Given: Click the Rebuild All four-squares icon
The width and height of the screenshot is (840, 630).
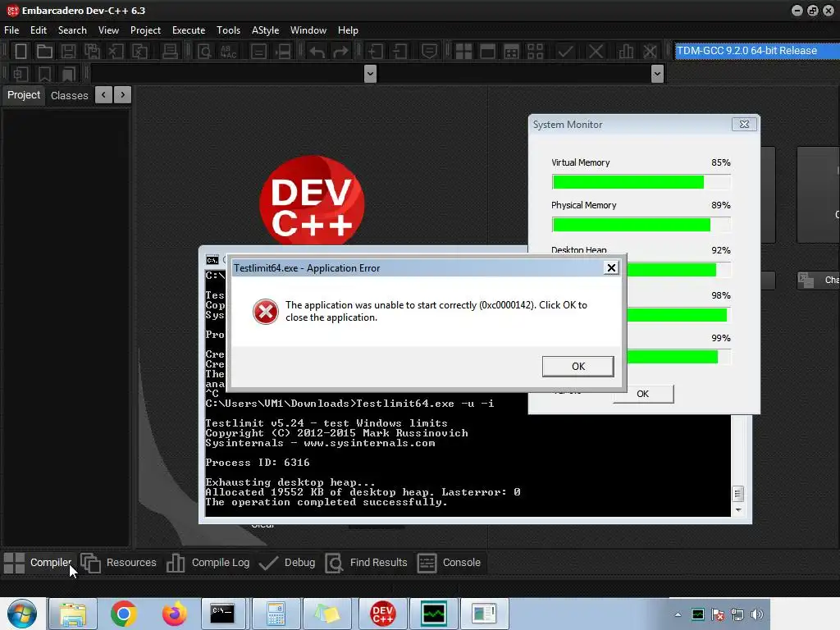Looking at the screenshot, I should pyautogui.click(x=535, y=52).
